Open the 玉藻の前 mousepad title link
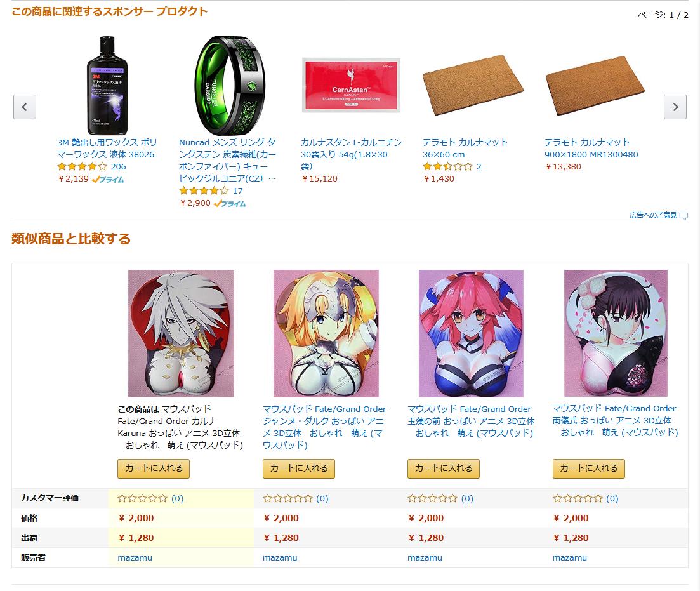 coord(471,421)
